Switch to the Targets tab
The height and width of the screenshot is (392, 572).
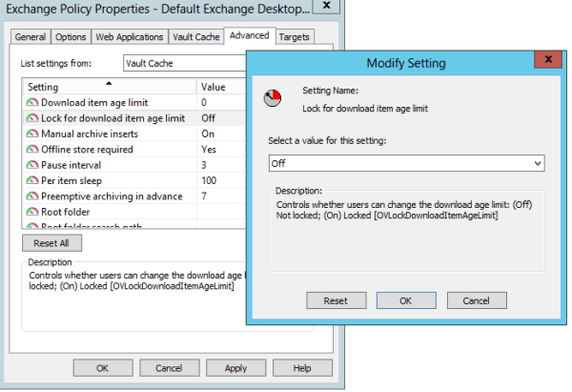coord(294,37)
